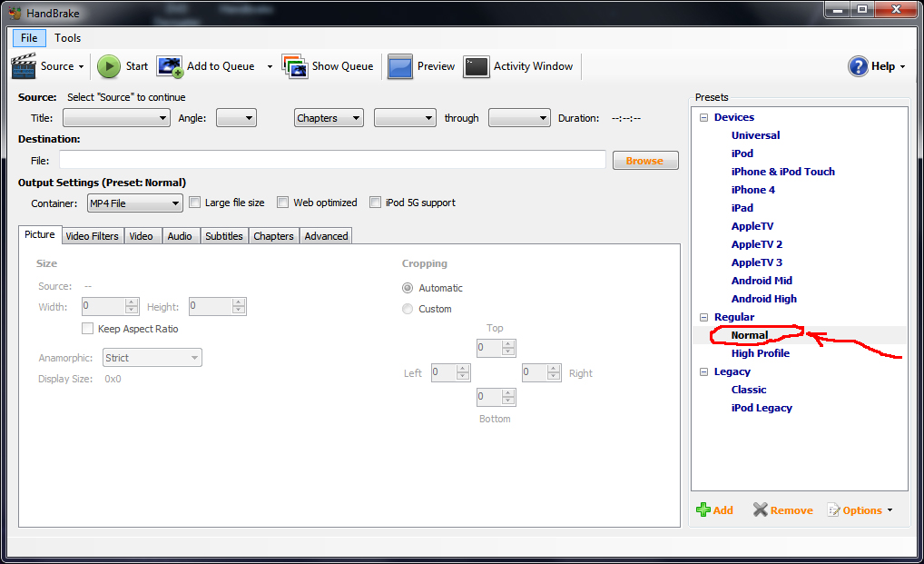Viewport: 924px width, 564px height.
Task: Click the Start toolbar label
Action: tap(137, 66)
